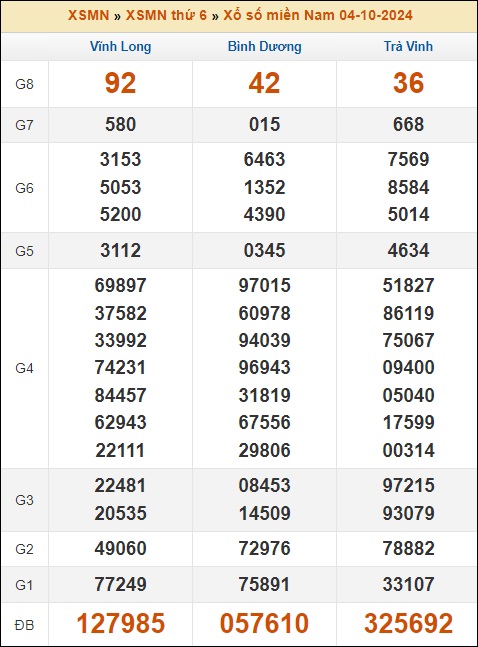Open the Trà Vinh province link
The image size is (478, 647).
[408, 46]
